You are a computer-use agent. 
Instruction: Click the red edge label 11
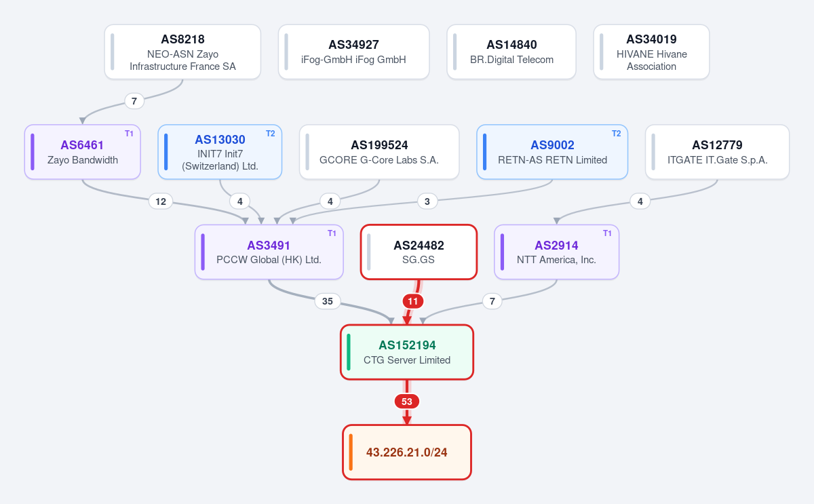tap(412, 301)
